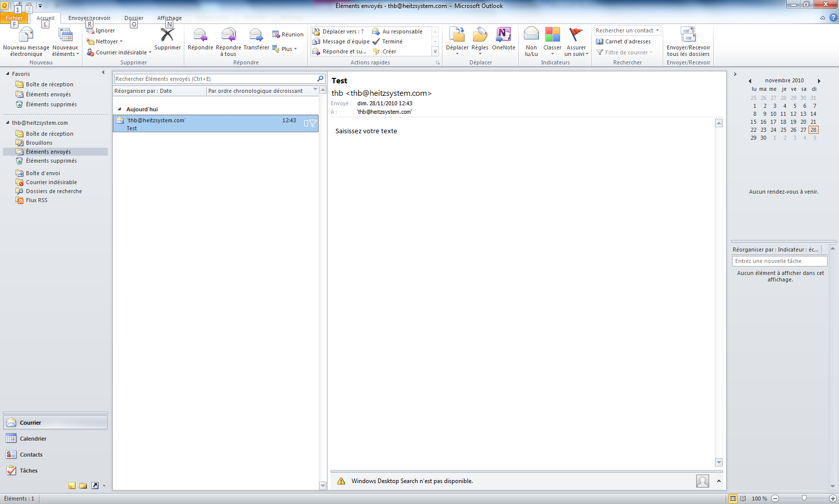Image resolution: width=839 pixels, height=504 pixels.
Task: Collapse the navigation pane with arrow
Action: coord(103,73)
